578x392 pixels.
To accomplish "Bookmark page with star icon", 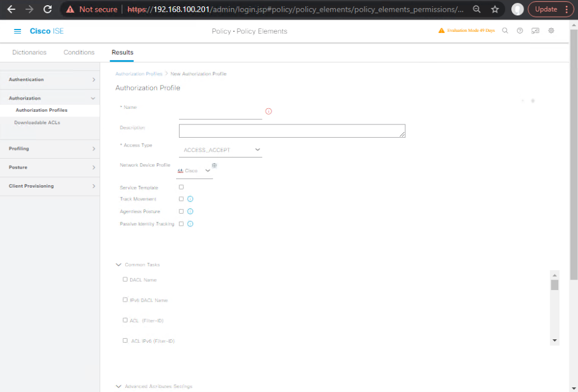I will tap(495, 9).
